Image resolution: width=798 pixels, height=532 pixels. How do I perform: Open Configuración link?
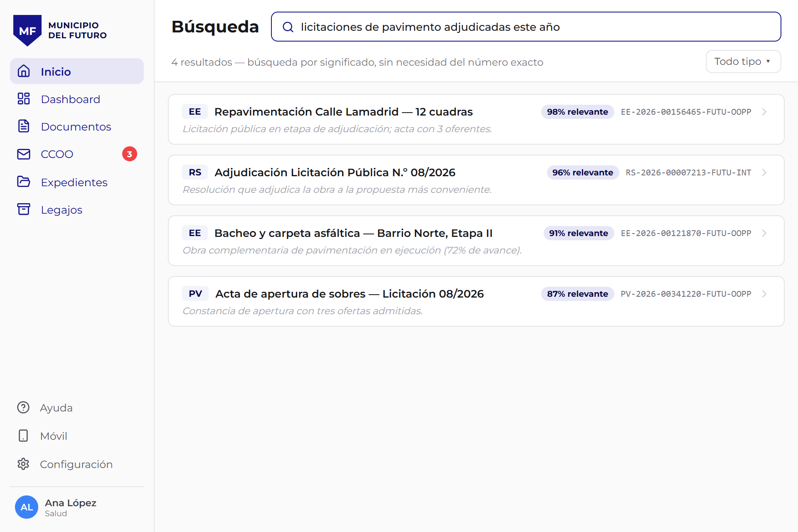[77, 464]
